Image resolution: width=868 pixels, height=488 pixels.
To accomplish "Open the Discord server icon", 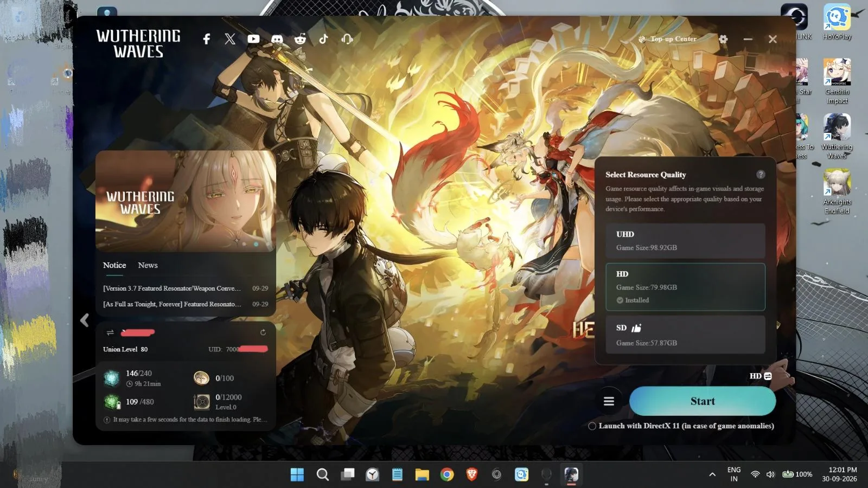I will pos(277,39).
